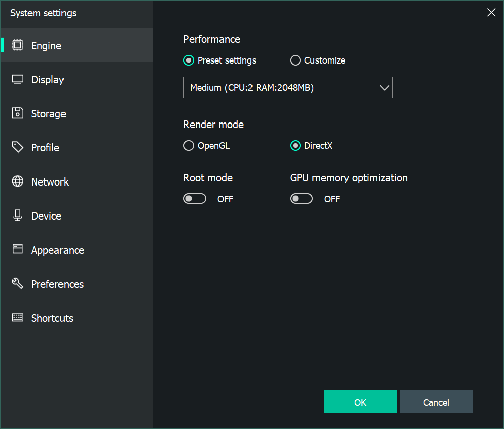Select OpenGL render mode
The image size is (504, 429).
pos(188,146)
